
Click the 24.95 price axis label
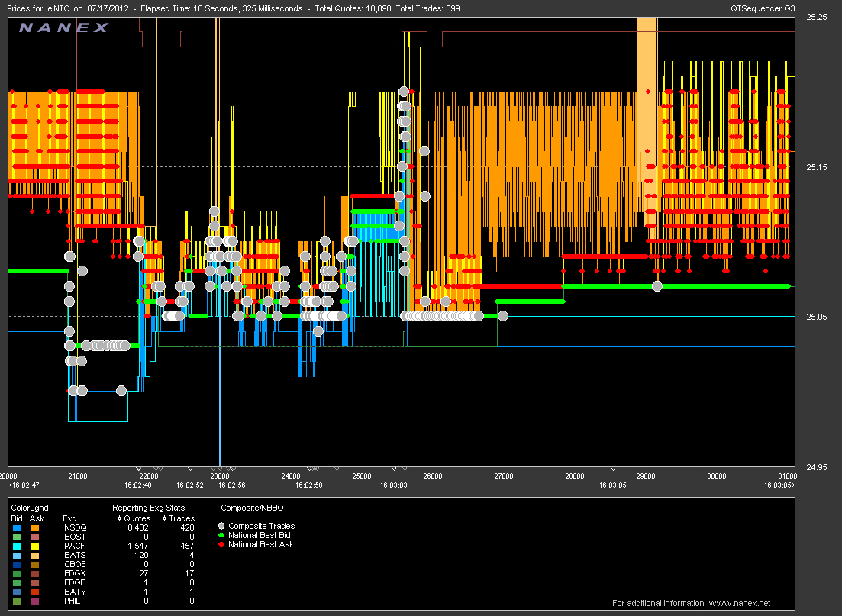[817, 468]
